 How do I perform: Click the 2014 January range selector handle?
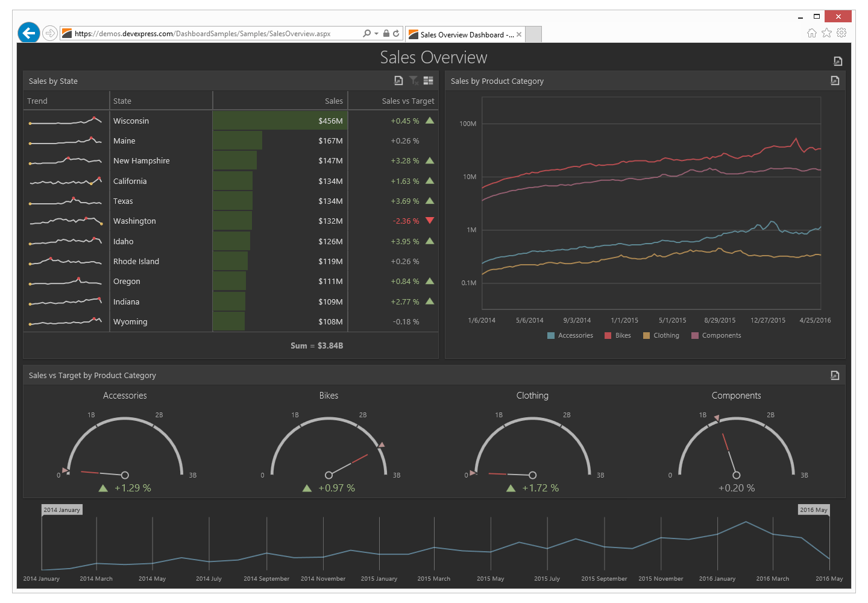(x=61, y=510)
